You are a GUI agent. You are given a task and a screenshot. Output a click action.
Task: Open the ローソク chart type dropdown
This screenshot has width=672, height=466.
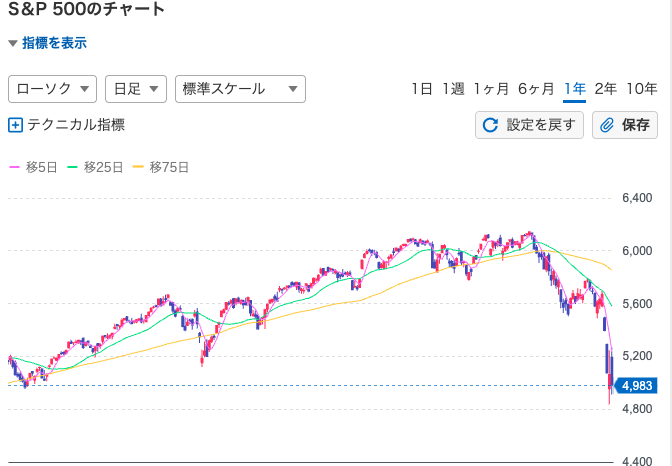click(52, 89)
